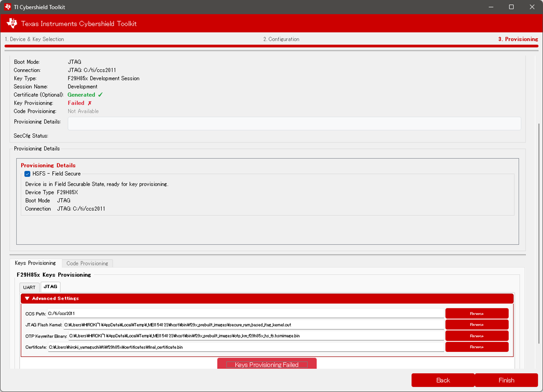This screenshot has height=392, width=543.
Task: Close the TI Cybershield Toolkit window
Action: (x=532, y=7)
